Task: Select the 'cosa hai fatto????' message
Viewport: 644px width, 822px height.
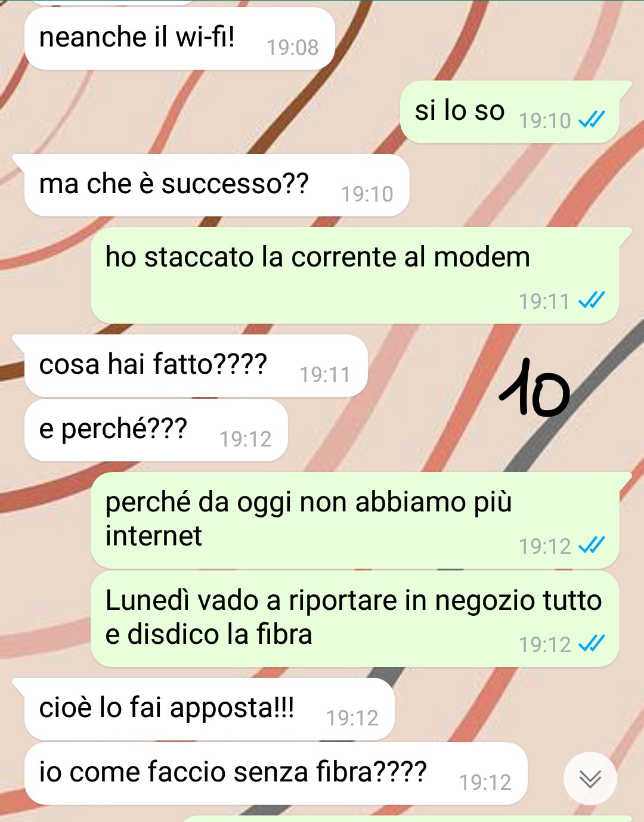Action: point(196,366)
